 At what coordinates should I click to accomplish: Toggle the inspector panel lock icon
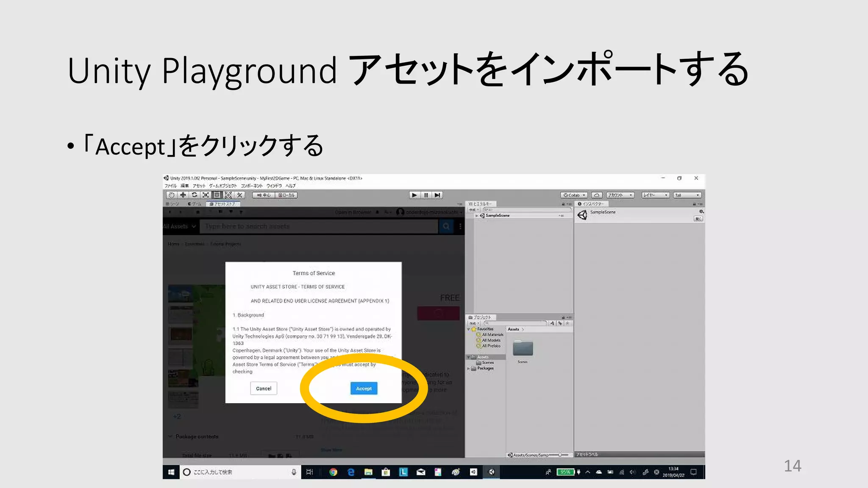tap(694, 204)
